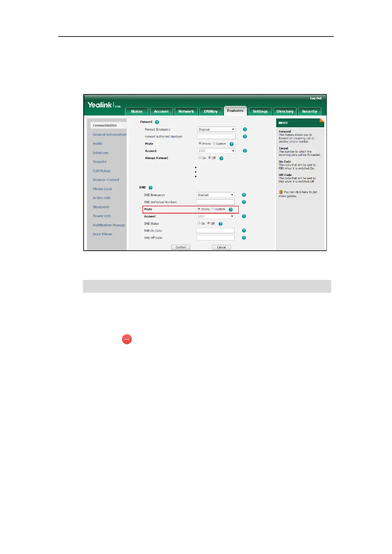
Task: Set DND Status to On
Action: 199,223
